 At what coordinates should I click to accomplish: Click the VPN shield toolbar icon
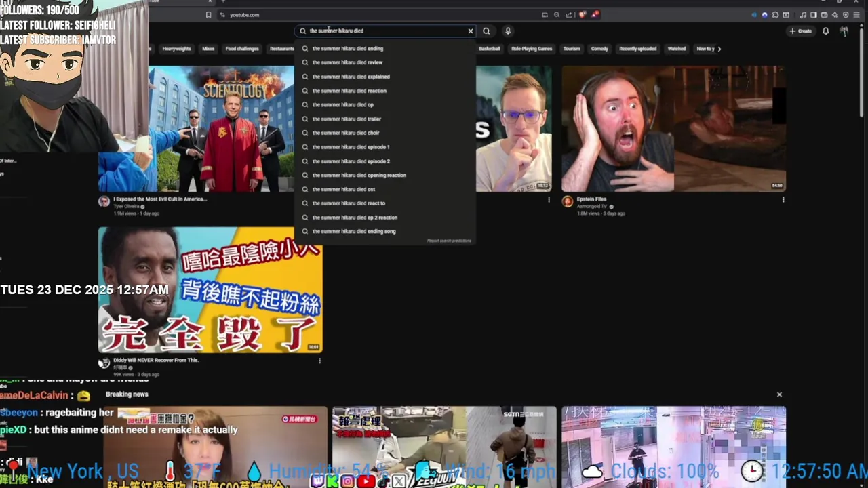(846, 15)
